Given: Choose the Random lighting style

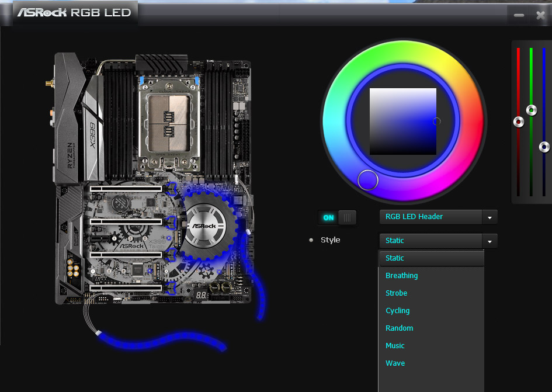Looking at the screenshot, I should [x=400, y=328].
